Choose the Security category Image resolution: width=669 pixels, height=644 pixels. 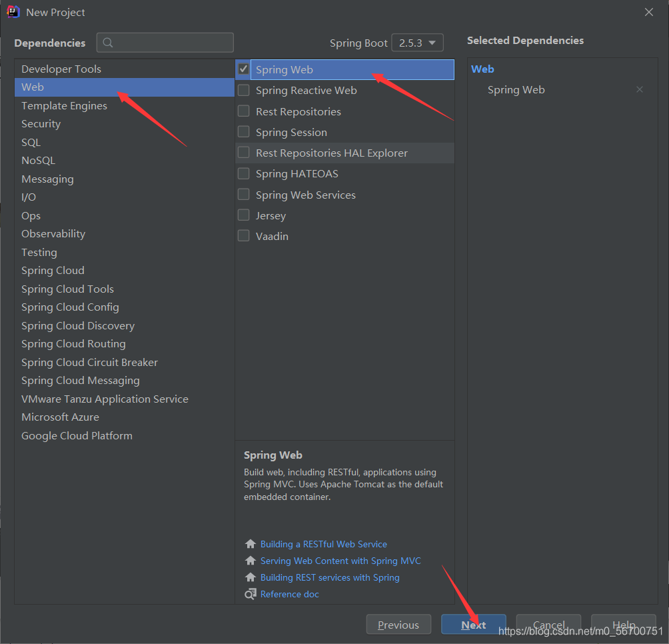coord(124,124)
